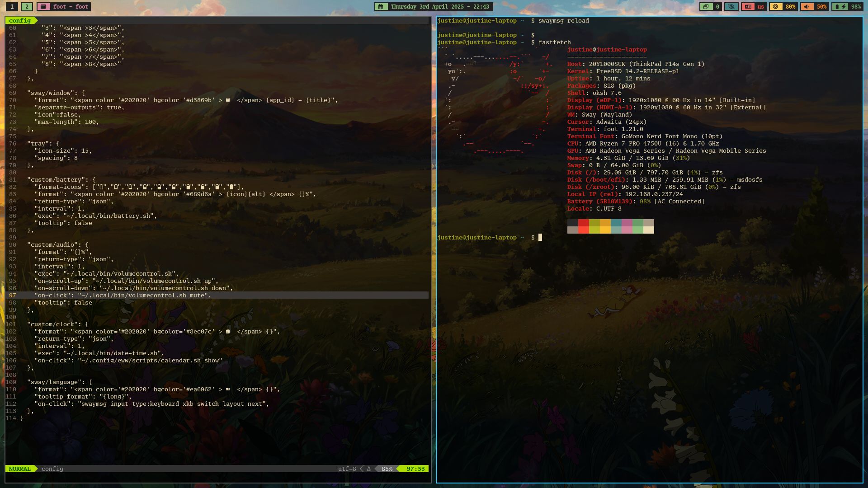868x488 pixels.
Task: Mute audio via the speaker icon
Action: tap(807, 7)
